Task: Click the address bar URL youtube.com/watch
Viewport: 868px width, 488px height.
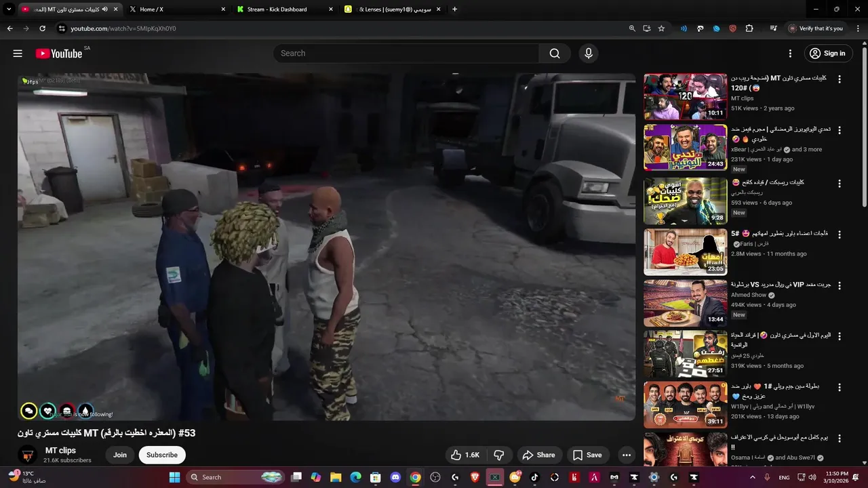Action: (123, 28)
